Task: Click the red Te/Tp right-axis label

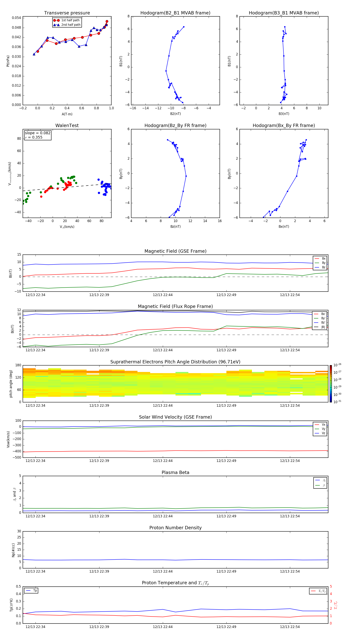Action: pyautogui.click(x=336, y=605)
